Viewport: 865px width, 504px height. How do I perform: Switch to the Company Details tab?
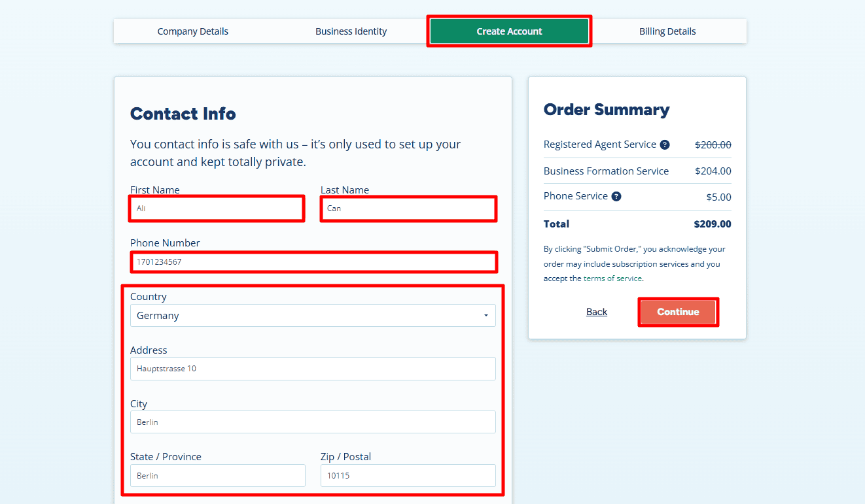[x=193, y=31]
